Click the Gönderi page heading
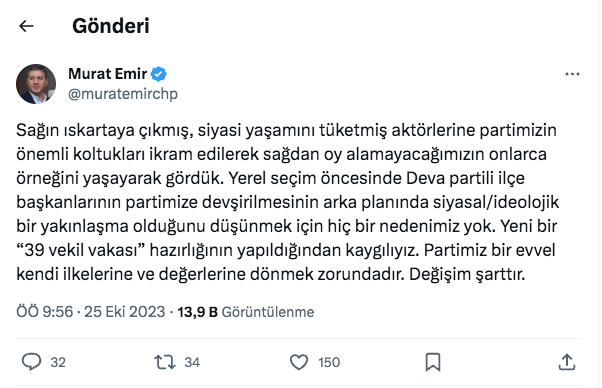This screenshot has width=602, height=388. point(111,26)
